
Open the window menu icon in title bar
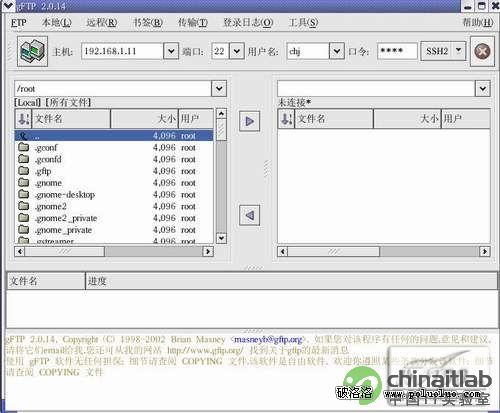(7, 6)
